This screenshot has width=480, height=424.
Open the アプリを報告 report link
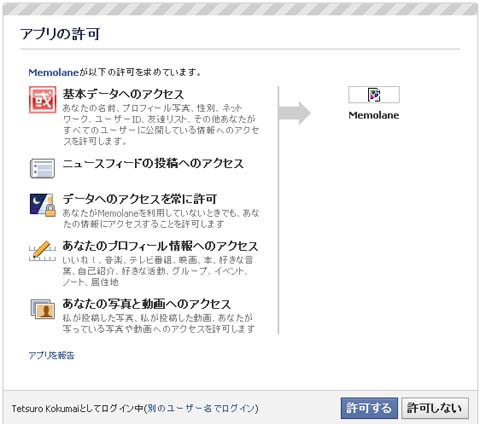pos(51,355)
